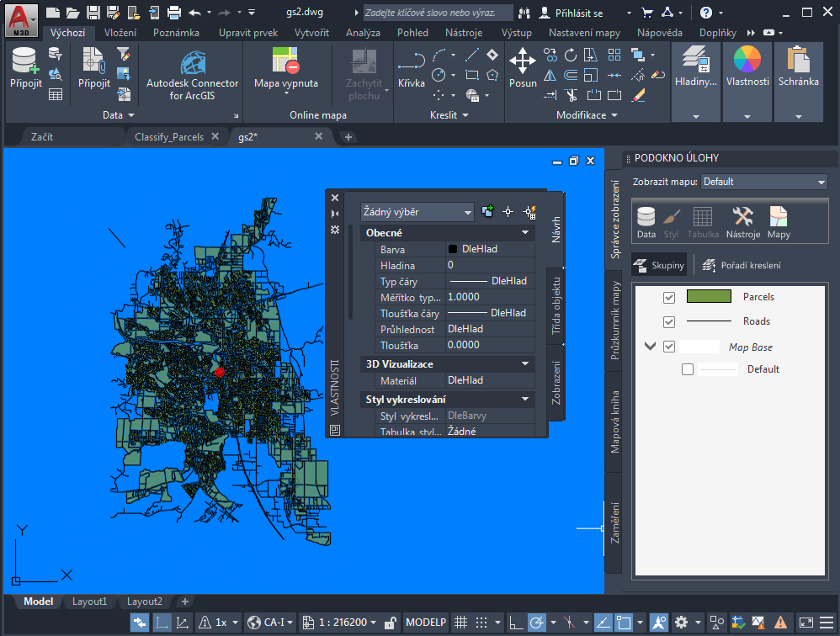Open the Žádný výběr selection dropdown
The width and height of the screenshot is (840, 636).
tap(417, 212)
